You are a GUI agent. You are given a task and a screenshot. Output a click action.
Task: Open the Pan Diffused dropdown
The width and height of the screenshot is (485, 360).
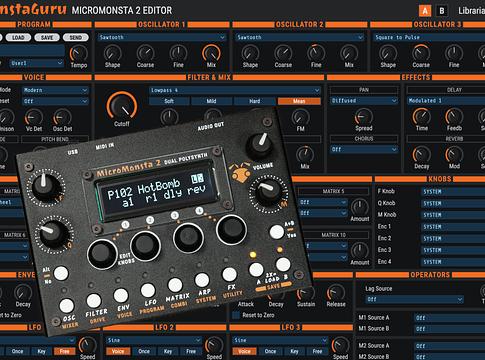click(x=364, y=100)
